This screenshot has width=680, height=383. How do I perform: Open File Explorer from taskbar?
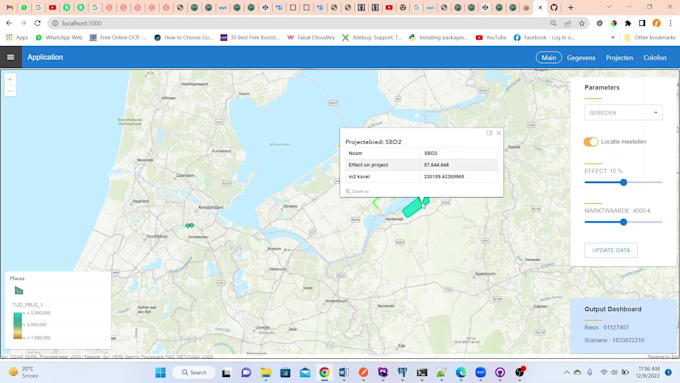tap(265, 373)
